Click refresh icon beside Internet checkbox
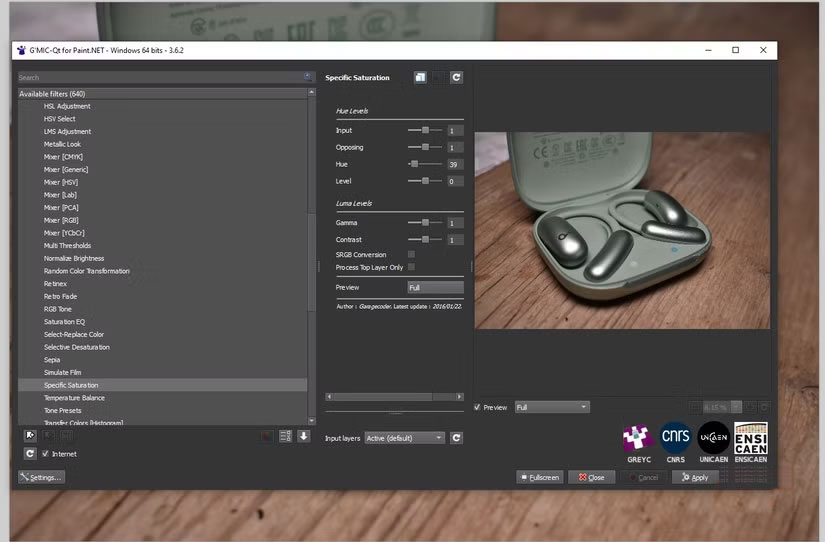 pyautogui.click(x=29, y=454)
